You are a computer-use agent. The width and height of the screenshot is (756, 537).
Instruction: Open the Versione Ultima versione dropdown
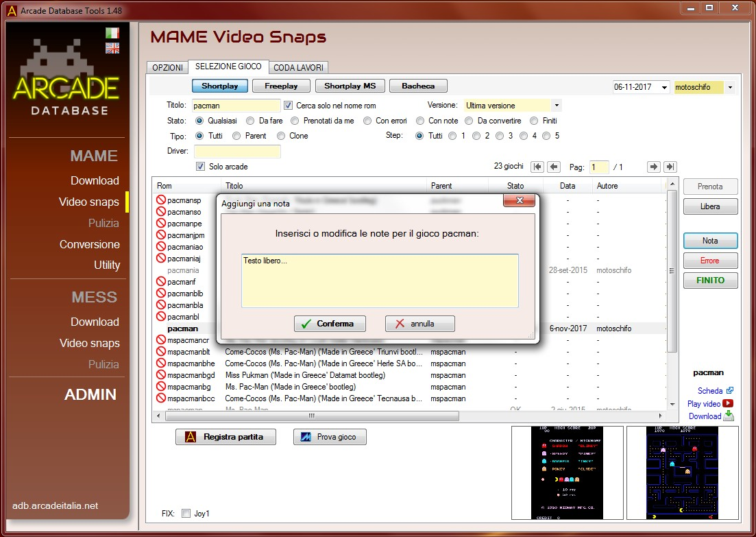tap(557, 105)
